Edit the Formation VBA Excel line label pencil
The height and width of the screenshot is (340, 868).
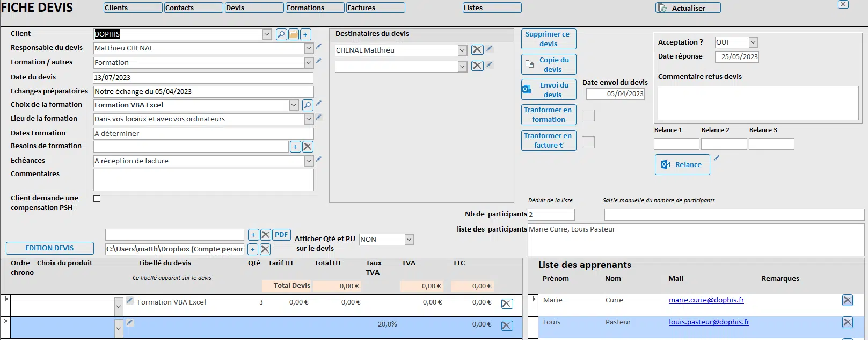pyautogui.click(x=130, y=301)
